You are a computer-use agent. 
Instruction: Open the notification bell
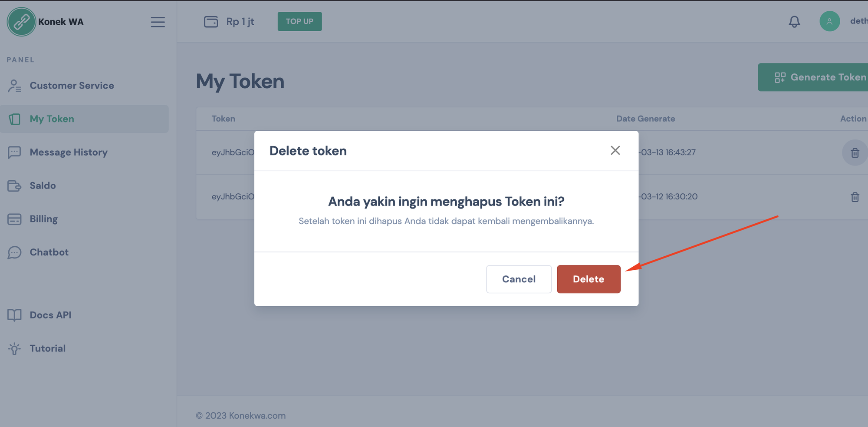click(794, 22)
